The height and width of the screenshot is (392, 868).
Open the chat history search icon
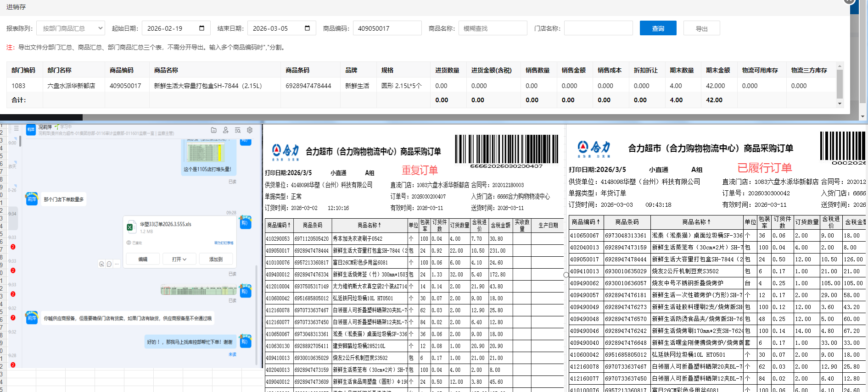(x=238, y=130)
